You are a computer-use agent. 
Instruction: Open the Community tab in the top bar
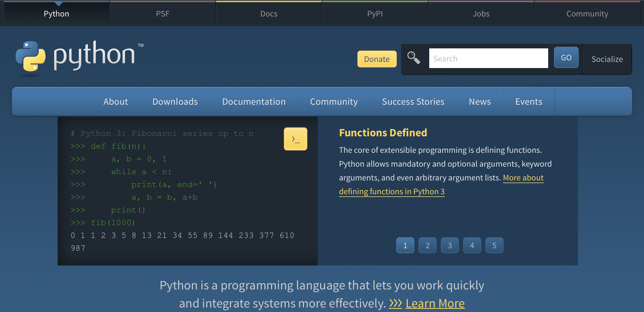pos(587,14)
